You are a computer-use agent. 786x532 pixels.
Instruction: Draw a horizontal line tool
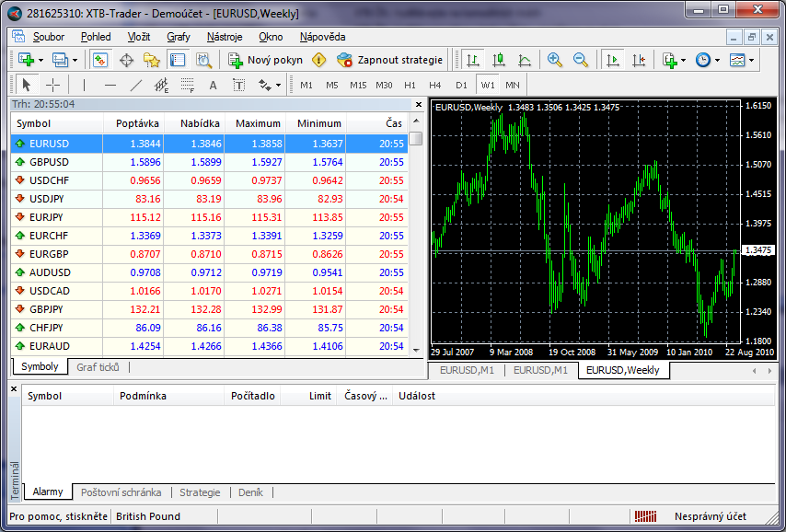pos(110,86)
